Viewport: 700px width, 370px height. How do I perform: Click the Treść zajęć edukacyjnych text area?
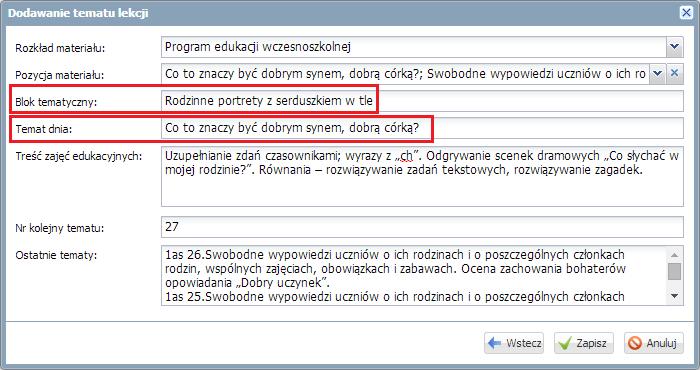[422, 176]
